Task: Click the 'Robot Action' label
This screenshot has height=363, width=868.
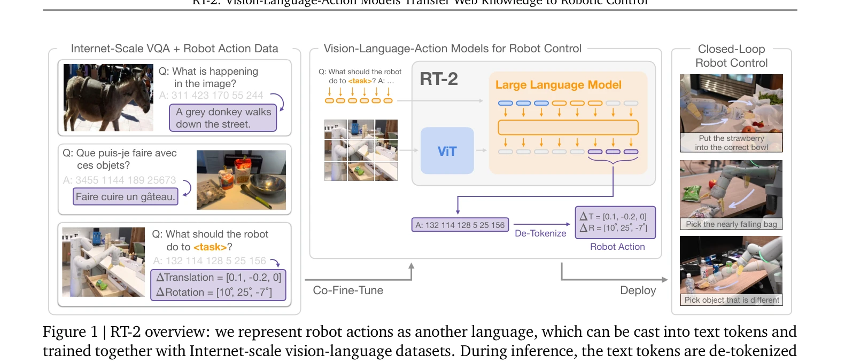Action: pos(617,247)
